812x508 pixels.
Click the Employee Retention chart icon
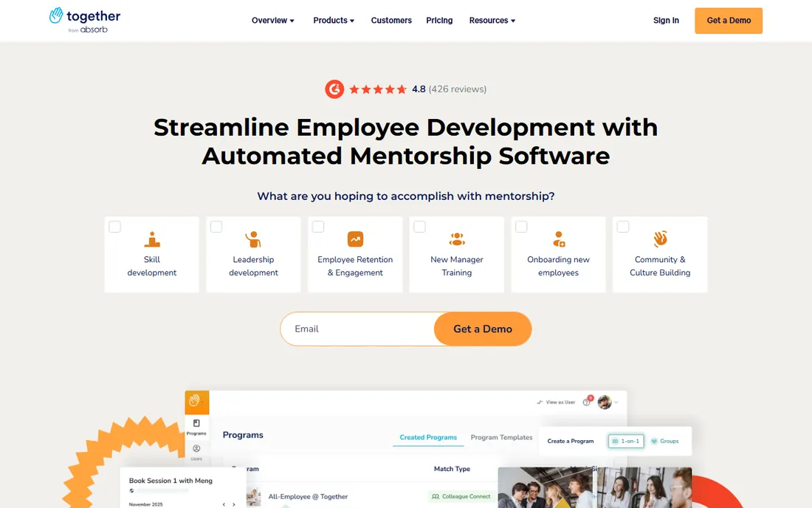coord(355,239)
